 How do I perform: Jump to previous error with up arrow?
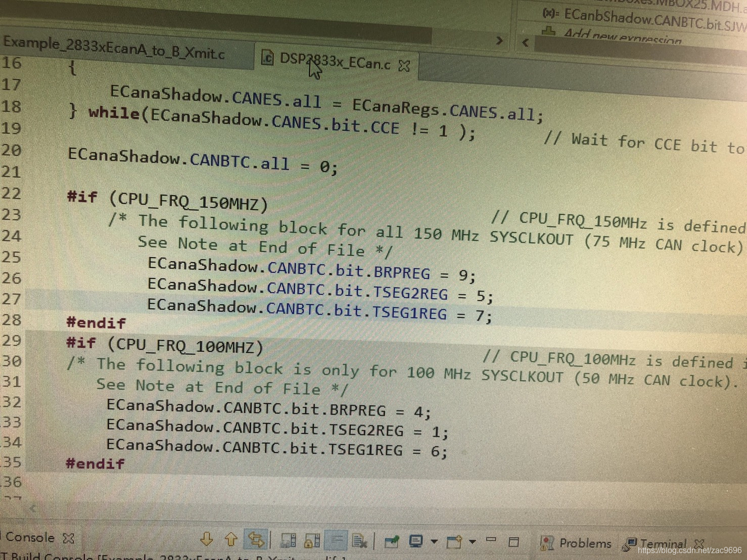tap(231, 539)
